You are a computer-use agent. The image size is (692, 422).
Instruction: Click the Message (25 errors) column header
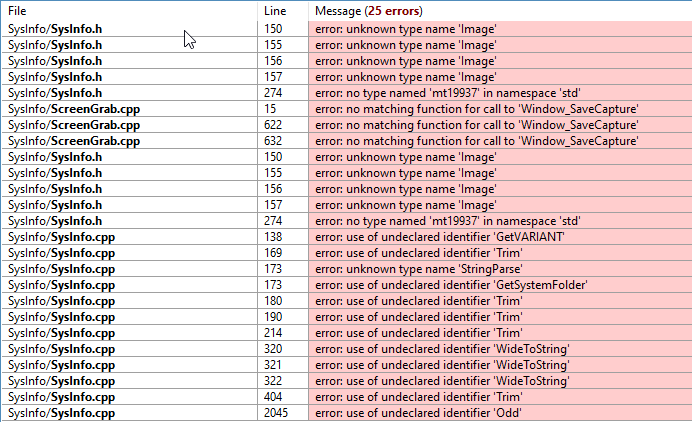pos(368,10)
